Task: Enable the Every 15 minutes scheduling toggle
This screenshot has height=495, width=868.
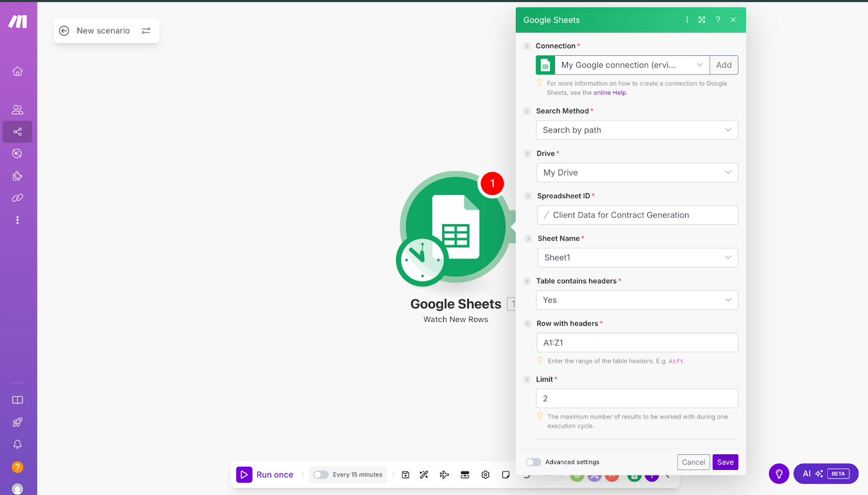Action: [321, 475]
